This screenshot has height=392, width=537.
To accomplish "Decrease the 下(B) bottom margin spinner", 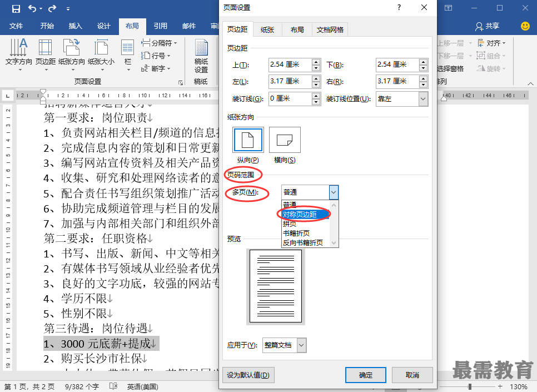I will coord(423,68).
